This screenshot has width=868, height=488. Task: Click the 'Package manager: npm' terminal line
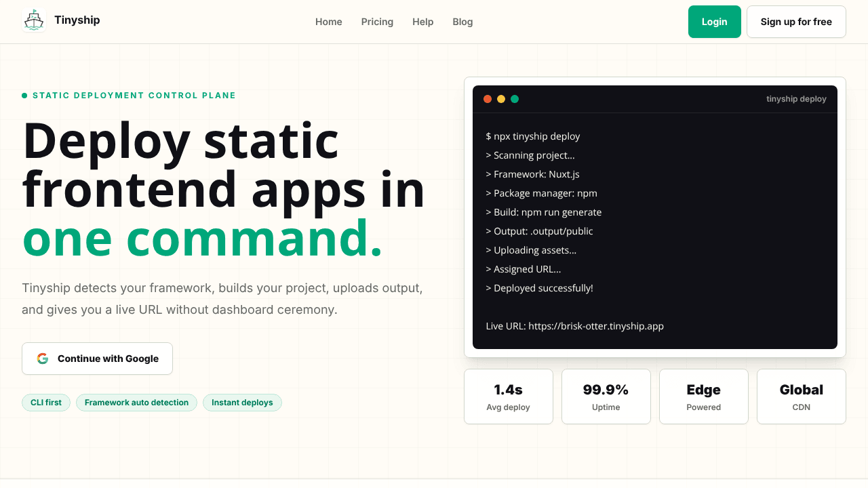click(x=542, y=193)
